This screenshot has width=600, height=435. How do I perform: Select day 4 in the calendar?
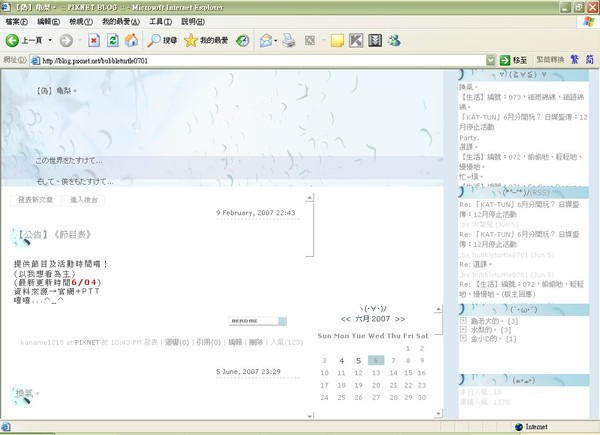coord(341,360)
